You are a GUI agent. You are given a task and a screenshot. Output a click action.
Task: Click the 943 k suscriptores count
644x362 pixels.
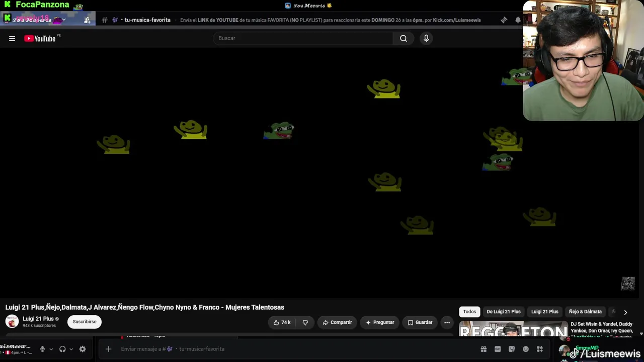39,326
